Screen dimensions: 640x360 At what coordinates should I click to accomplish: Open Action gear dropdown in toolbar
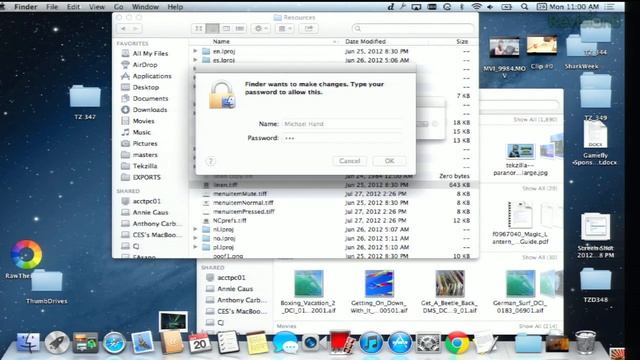260,28
